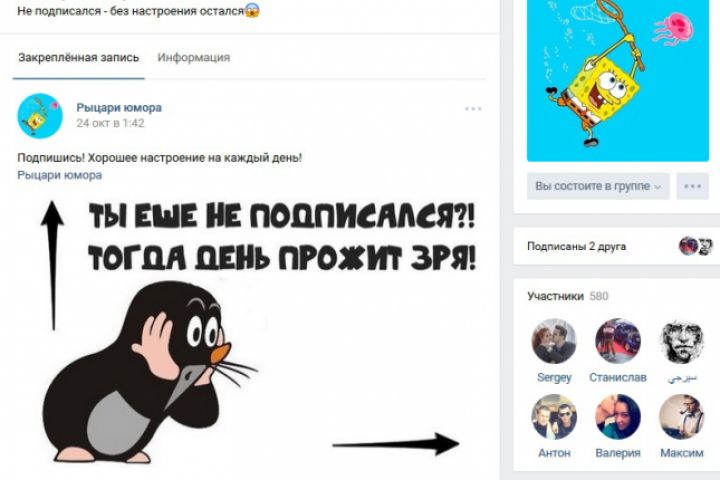Open Станислав's member avatar
This screenshot has width=720, height=480.
point(618,341)
